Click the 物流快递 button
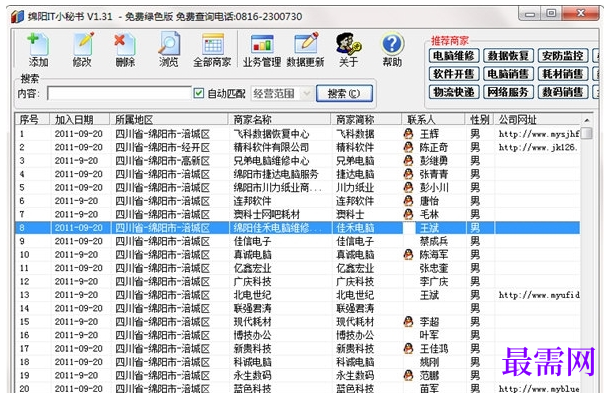The height and width of the screenshot is (393, 614). 454,92
